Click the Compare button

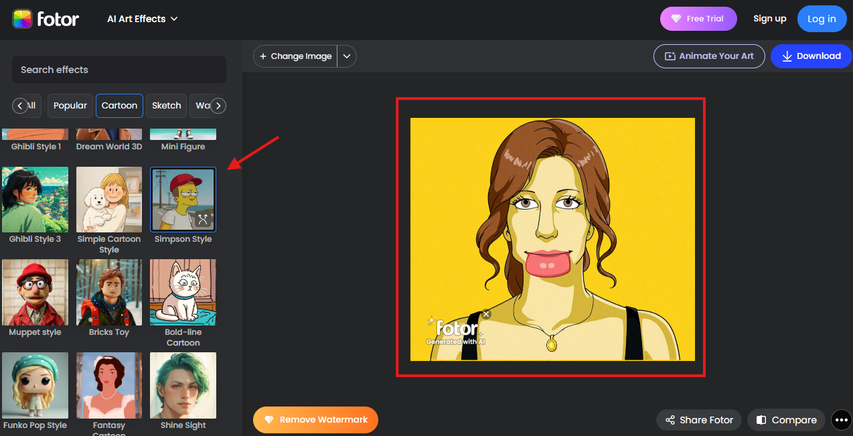786,420
